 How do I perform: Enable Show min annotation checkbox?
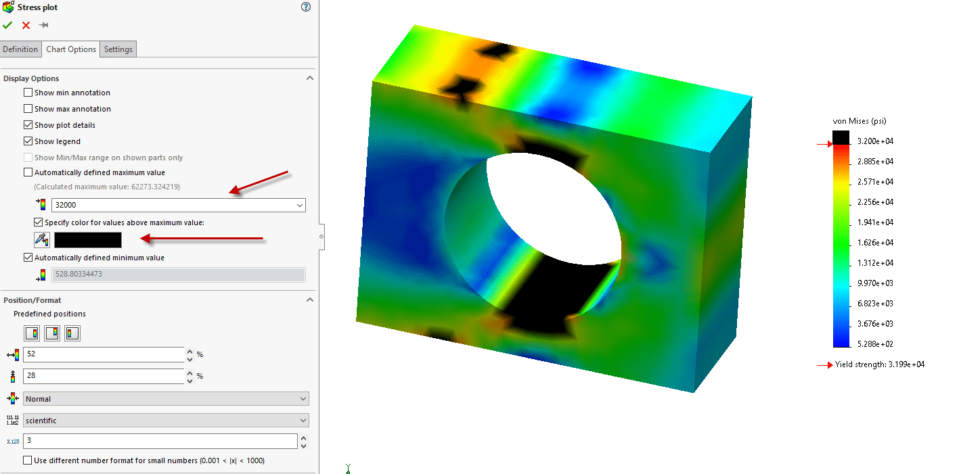tap(28, 93)
